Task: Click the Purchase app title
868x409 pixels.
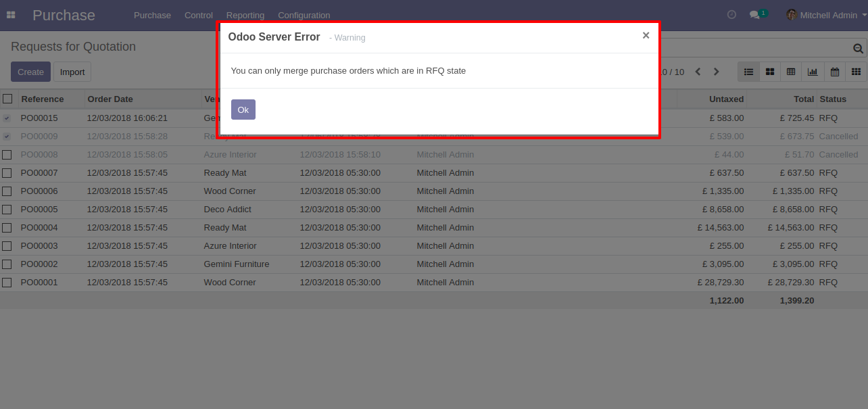Action: pyautogui.click(x=64, y=15)
